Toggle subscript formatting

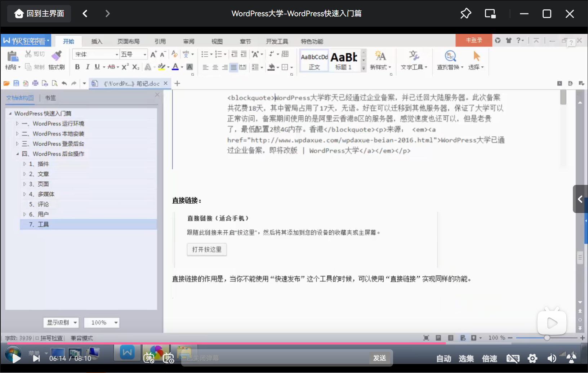[x=135, y=67]
